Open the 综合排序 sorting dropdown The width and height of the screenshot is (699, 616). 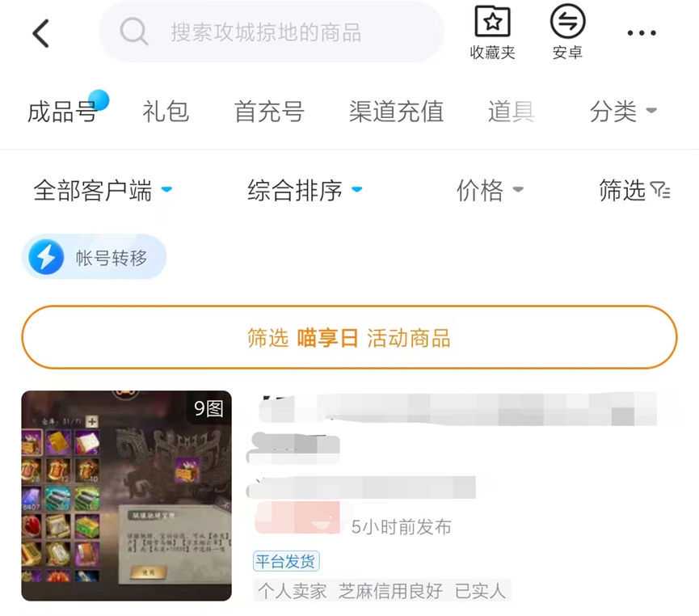(305, 191)
